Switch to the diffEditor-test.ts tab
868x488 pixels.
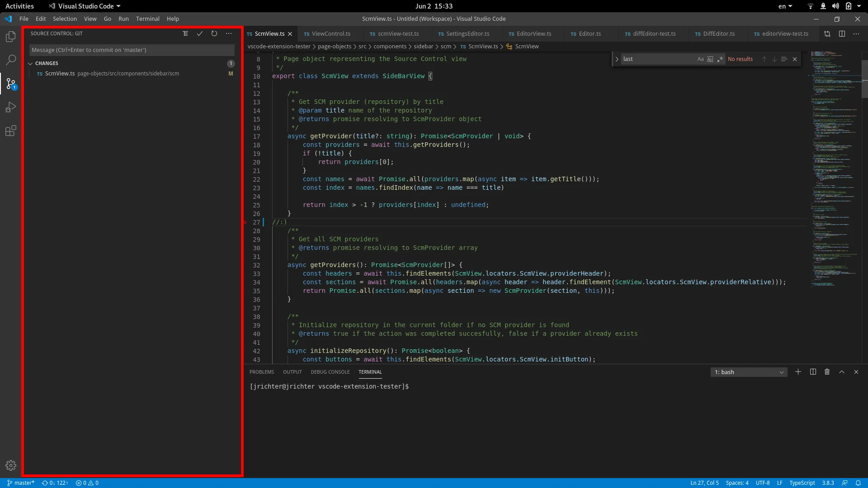tap(654, 34)
